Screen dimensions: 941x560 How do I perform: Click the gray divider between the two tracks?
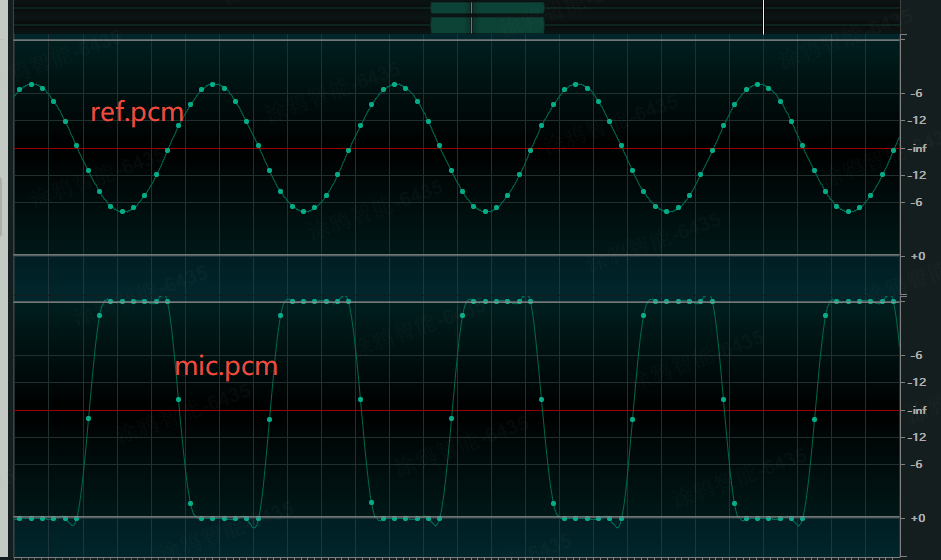(450, 256)
